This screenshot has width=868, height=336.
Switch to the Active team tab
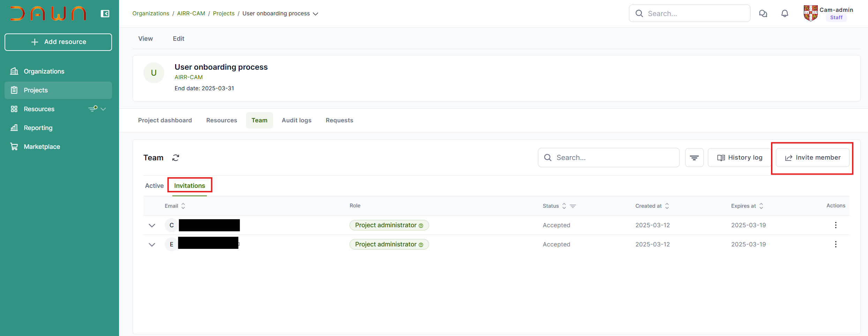(x=154, y=186)
